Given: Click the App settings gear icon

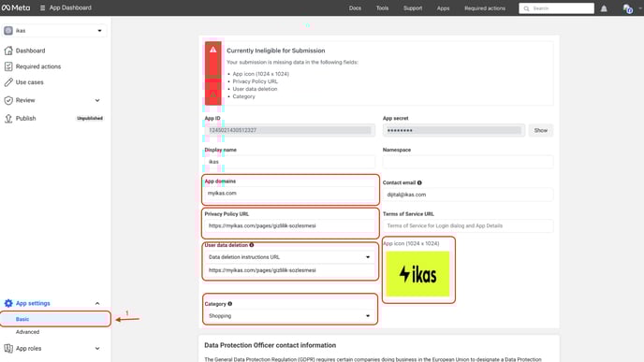Looking at the screenshot, I should click(8, 303).
